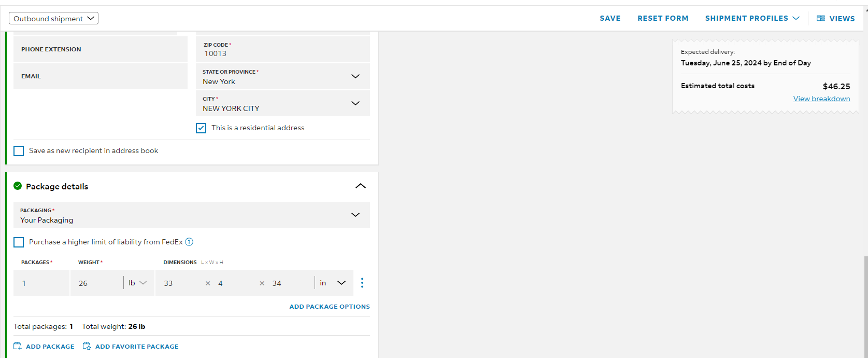Click the green Package details checkmark icon
868x358 pixels.
pyautogui.click(x=18, y=186)
